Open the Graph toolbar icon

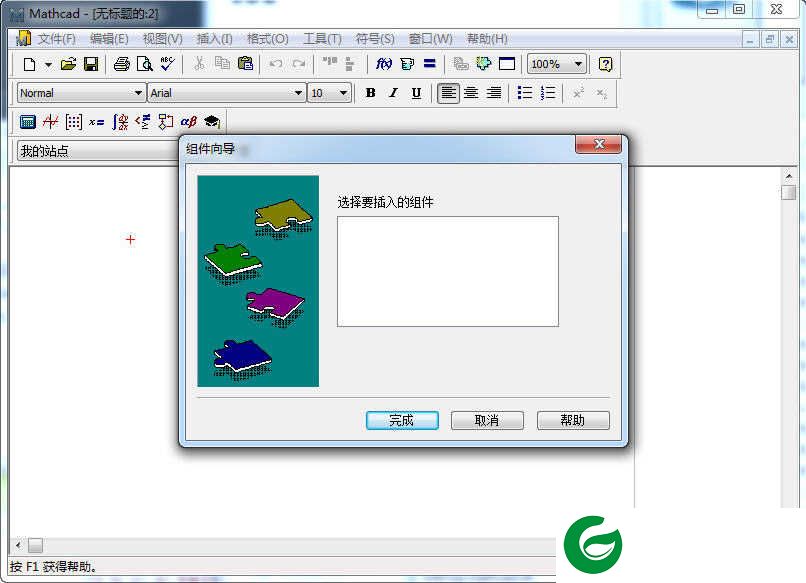[x=50, y=122]
